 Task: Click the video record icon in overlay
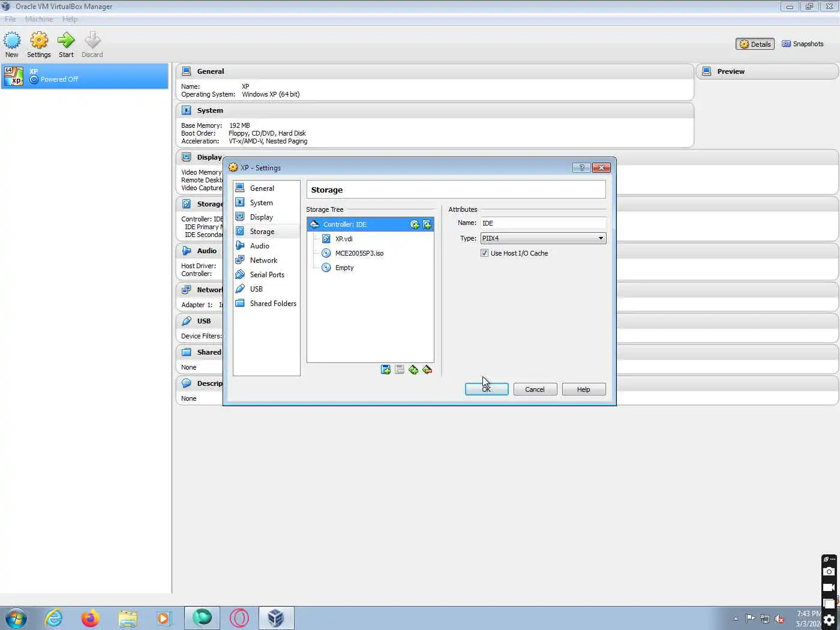(x=829, y=587)
